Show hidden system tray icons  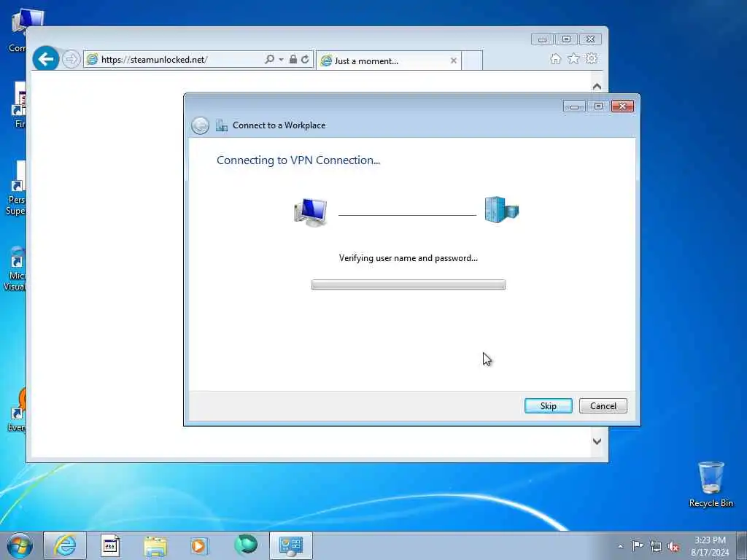620,546
